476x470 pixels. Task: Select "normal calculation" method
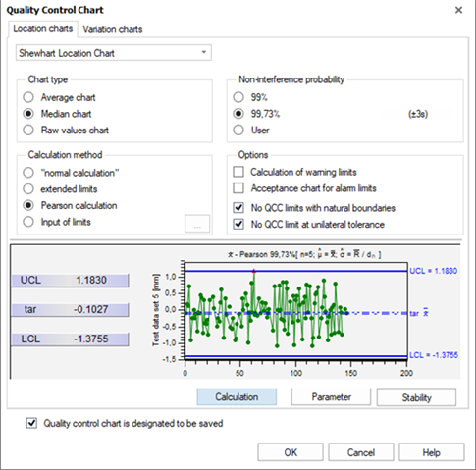pos(28,173)
